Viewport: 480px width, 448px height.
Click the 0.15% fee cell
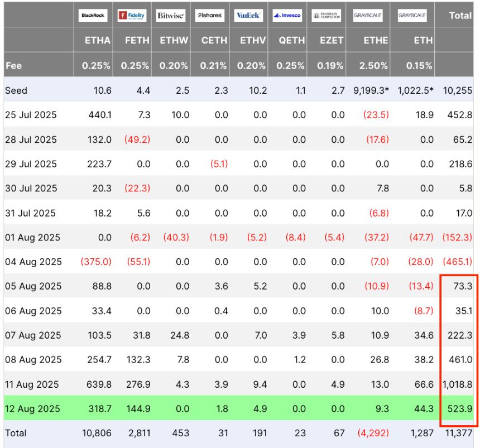click(419, 66)
